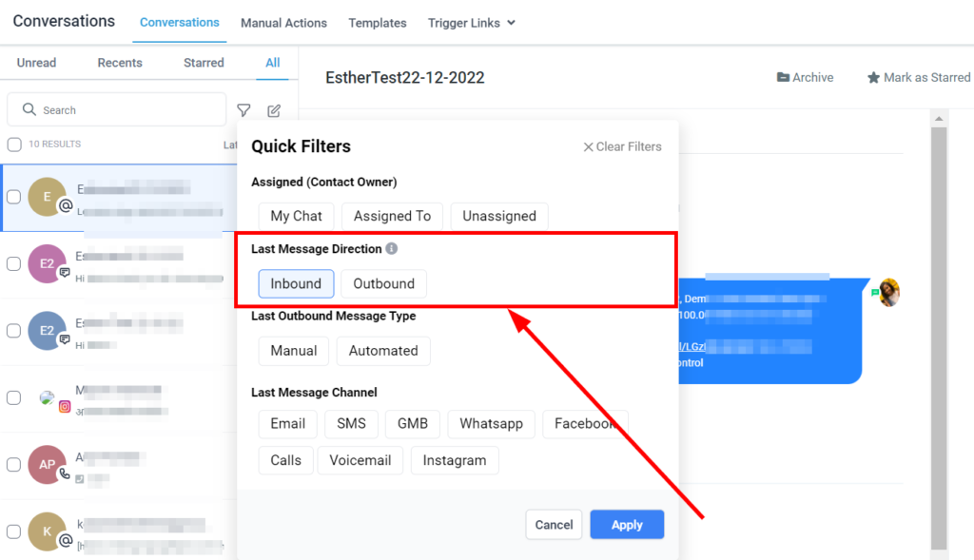Select the Outbound direction filter
Screen dimensions: 974x560
coord(384,283)
